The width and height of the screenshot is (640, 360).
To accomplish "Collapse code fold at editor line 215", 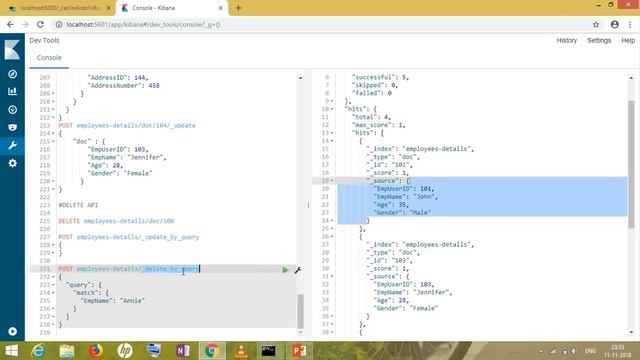I will tap(53, 141).
